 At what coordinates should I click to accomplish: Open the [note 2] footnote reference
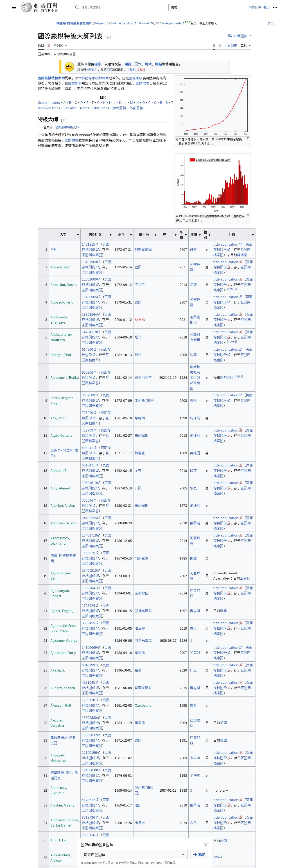(232, 341)
